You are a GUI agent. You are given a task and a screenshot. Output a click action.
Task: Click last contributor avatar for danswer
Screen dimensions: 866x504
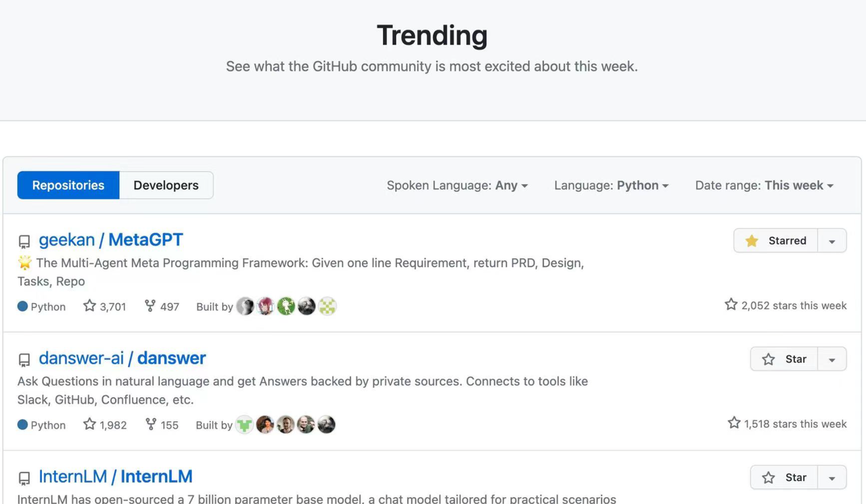coord(327,425)
